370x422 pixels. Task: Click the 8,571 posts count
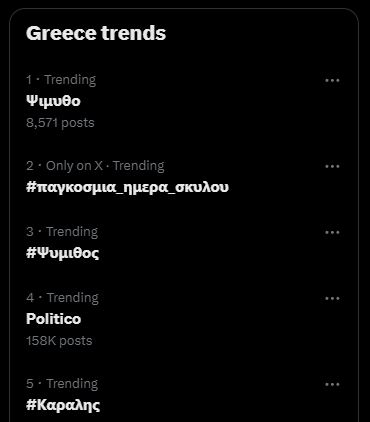[60, 123]
